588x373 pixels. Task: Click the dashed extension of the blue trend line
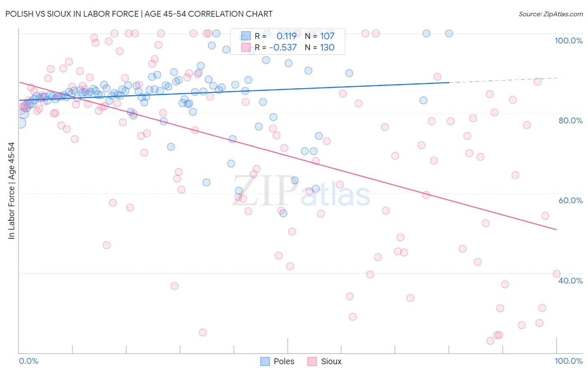(503, 80)
